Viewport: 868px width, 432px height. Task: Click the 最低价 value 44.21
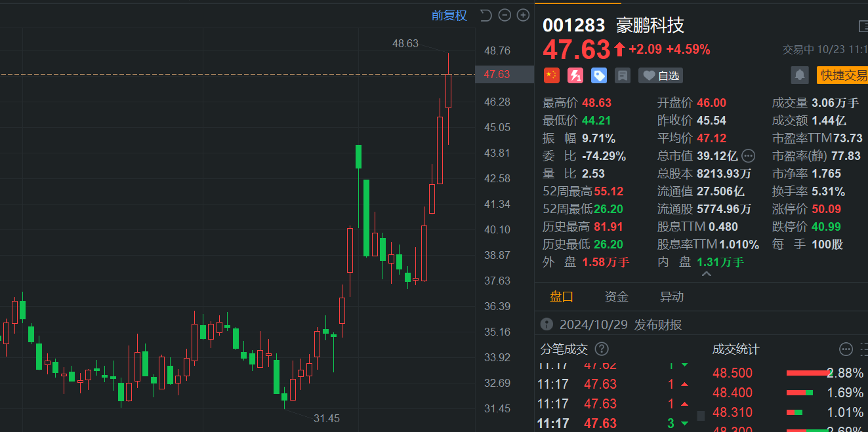[598, 121]
